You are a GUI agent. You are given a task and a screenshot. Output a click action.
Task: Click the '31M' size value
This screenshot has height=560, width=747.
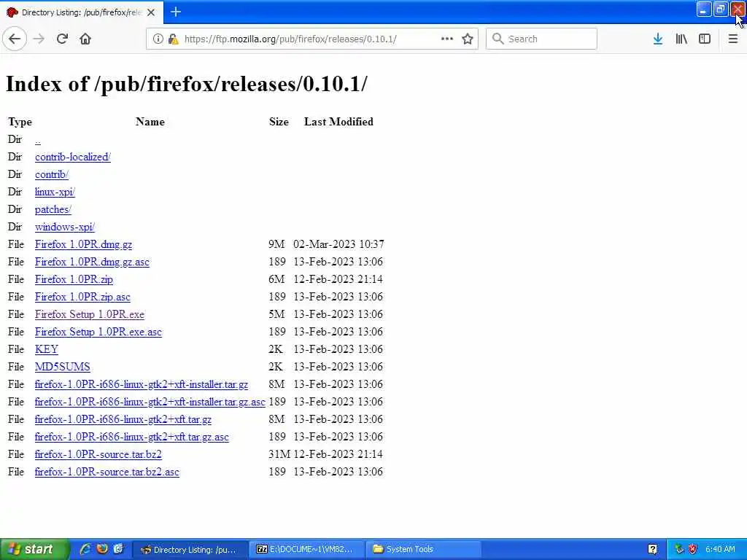pos(279,454)
